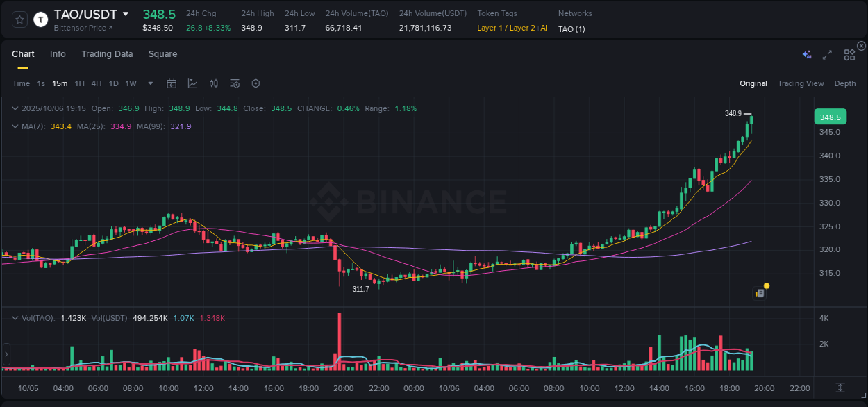Viewport: 868px width, 407px height.
Task: Switch to the Depth chart view
Action: click(x=845, y=83)
